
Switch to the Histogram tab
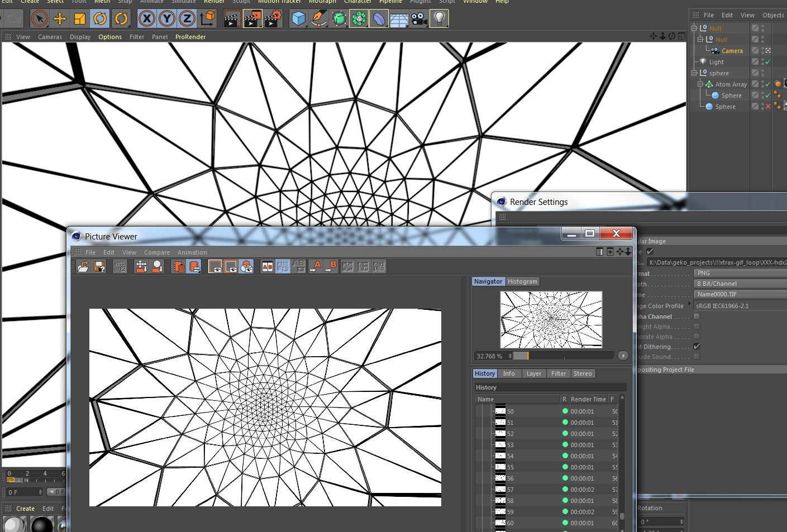522,281
